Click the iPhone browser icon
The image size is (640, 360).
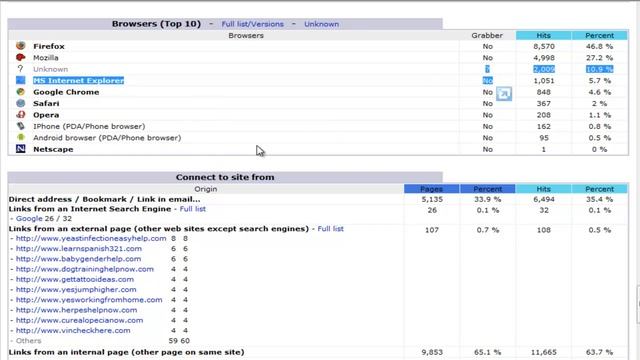(20, 126)
